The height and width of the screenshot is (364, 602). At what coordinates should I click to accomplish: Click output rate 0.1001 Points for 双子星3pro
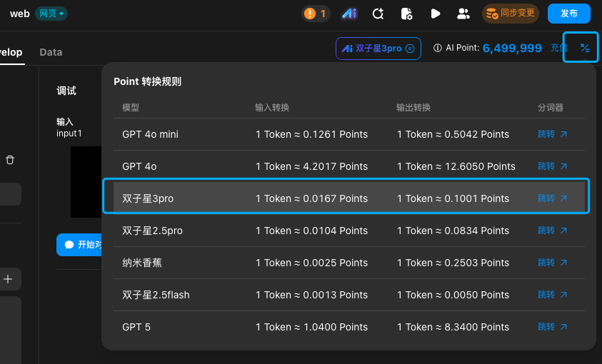[453, 198]
